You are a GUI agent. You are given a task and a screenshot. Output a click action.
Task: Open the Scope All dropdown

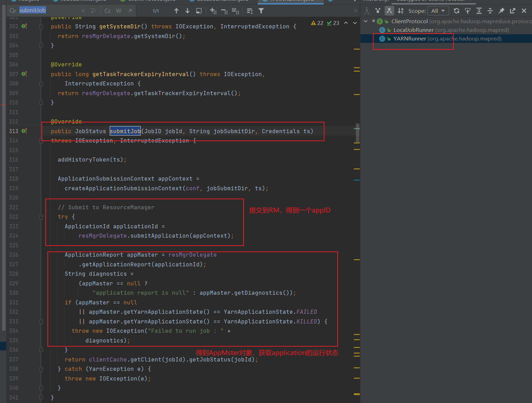click(438, 11)
